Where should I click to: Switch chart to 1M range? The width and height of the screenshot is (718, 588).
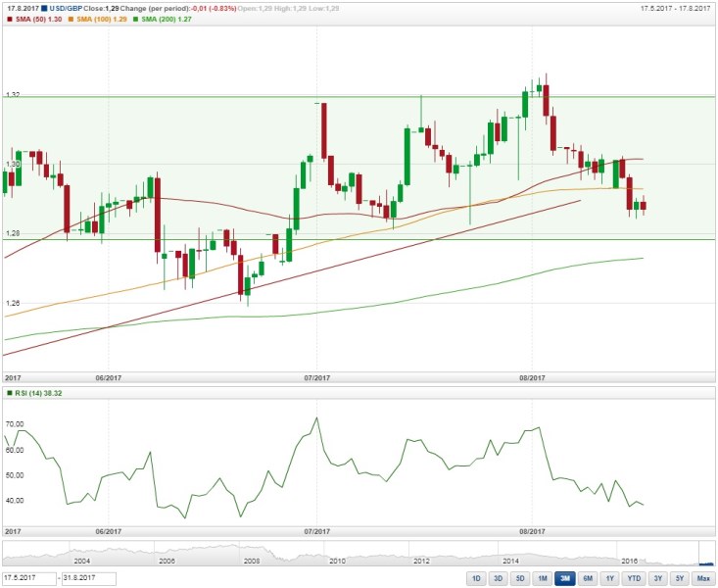(543, 579)
